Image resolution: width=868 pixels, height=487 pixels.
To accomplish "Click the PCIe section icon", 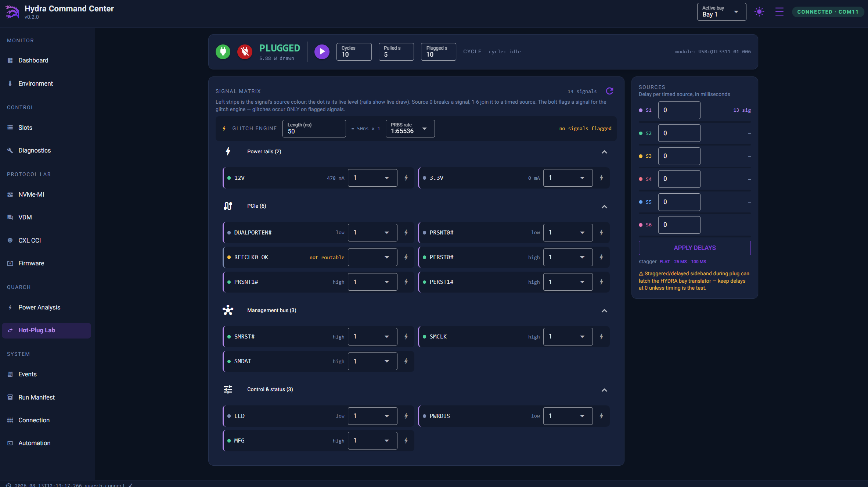I will pyautogui.click(x=228, y=206).
